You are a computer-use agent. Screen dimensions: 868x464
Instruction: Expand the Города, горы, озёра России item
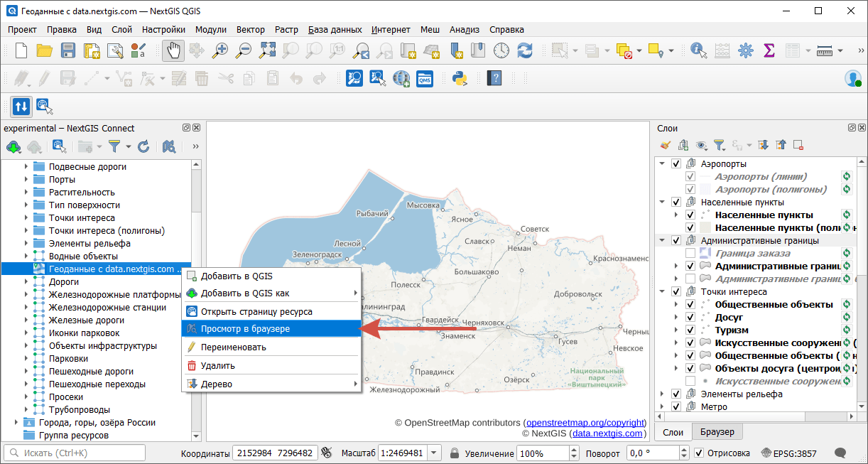click(x=16, y=423)
